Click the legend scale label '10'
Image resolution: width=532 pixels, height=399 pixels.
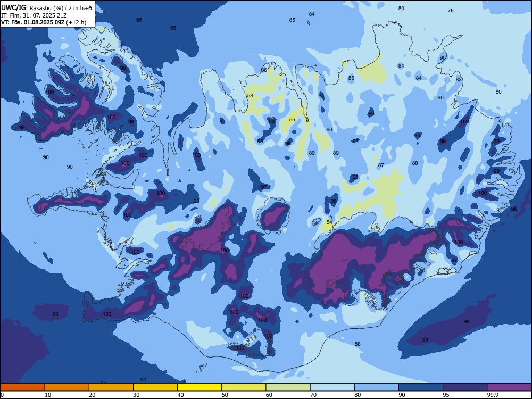pyautogui.click(x=48, y=395)
